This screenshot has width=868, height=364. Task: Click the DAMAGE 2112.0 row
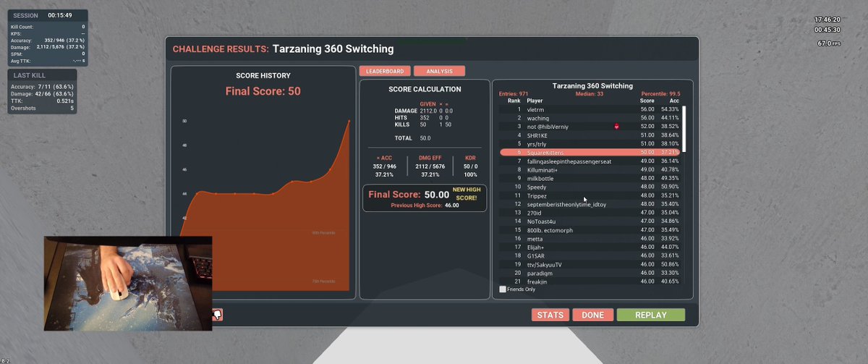coord(423,111)
